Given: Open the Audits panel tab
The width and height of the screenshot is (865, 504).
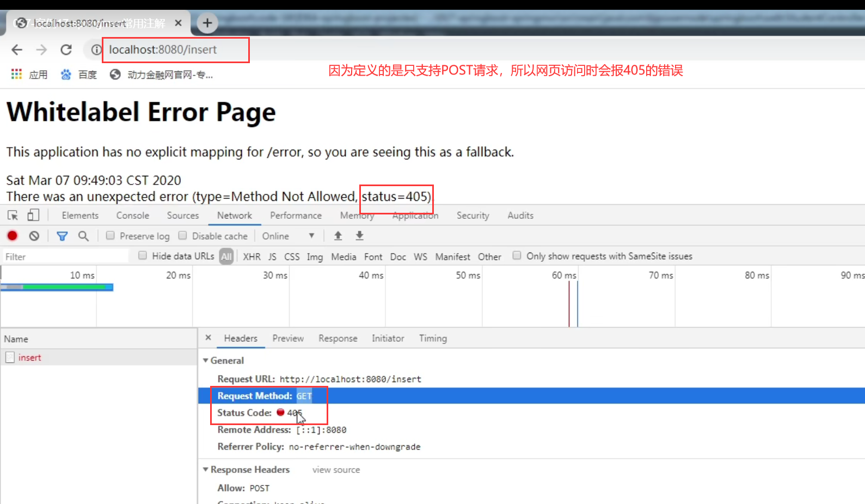Looking at the screenshot, I should click(520, 216).
